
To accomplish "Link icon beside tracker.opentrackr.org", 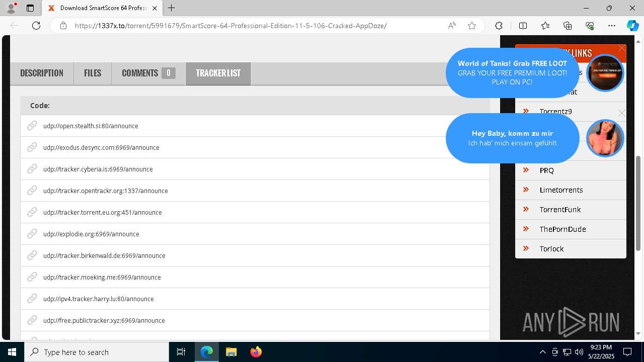I will pyautogui.click(x=32, y=191).
